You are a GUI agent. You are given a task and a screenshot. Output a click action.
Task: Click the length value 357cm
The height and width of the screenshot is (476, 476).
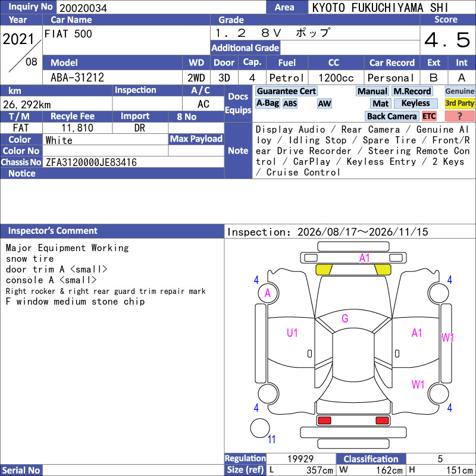point(320,470)
